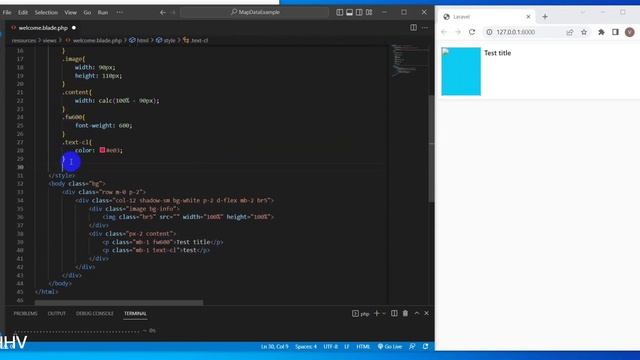Click UTF-8 encoding in status bar
This screenshot has height=360, width=640.
(331, 347)
